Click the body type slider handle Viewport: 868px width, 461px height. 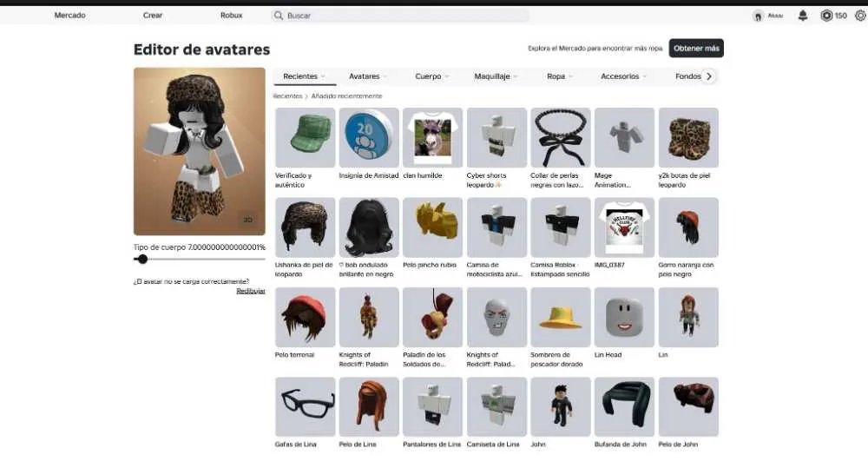pyautogui.click(x=143, y=259)
